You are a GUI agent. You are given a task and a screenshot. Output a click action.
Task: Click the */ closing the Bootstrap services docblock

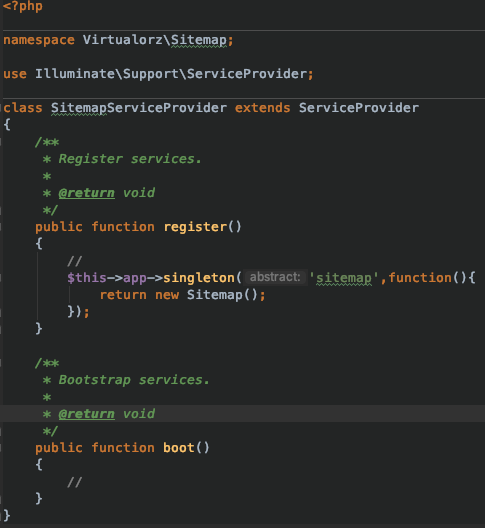[x=51, y=431]
